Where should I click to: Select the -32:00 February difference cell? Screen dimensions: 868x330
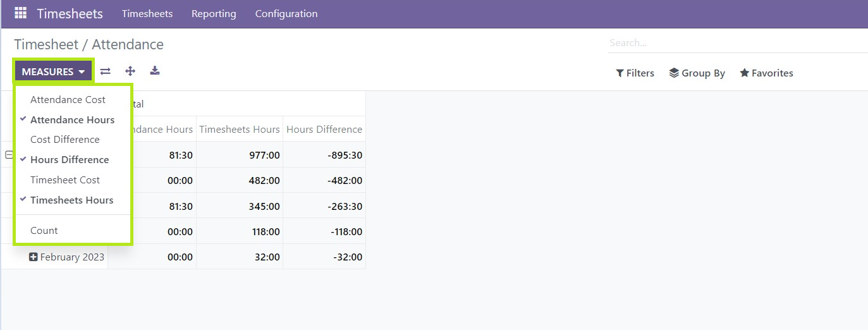click(324, 257)
